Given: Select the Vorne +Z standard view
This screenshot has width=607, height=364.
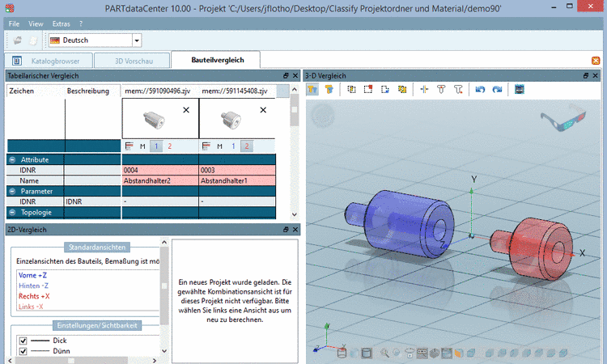Looking at the screenshot, I should 33,275.
